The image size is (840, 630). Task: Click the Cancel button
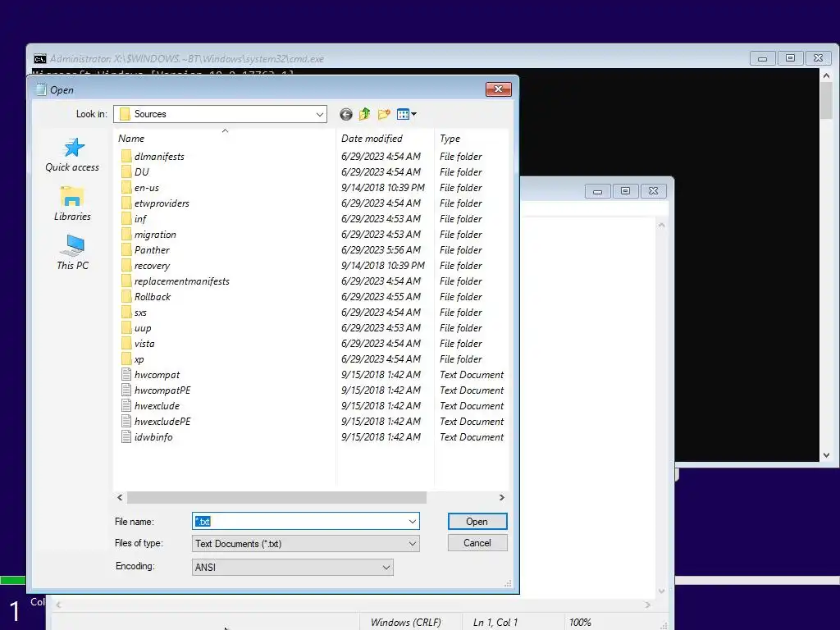pos(477,543)
